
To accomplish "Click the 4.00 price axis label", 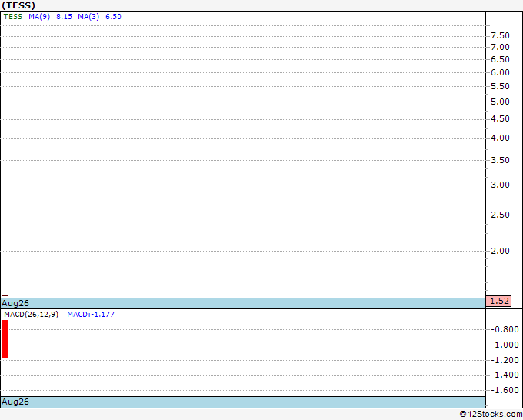I will (x=500, y=138).
